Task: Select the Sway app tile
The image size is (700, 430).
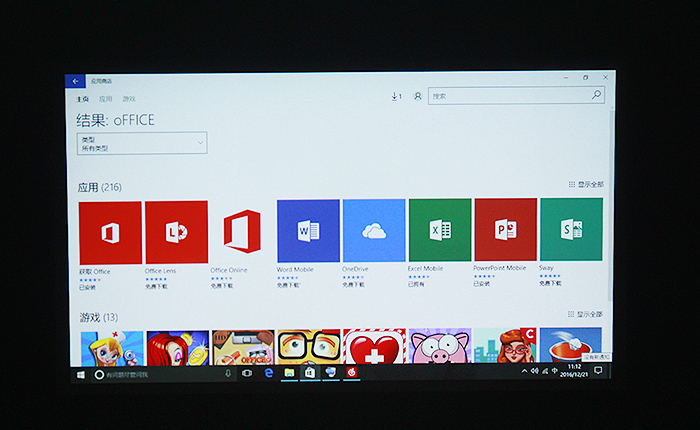Action: coord(571,230)
